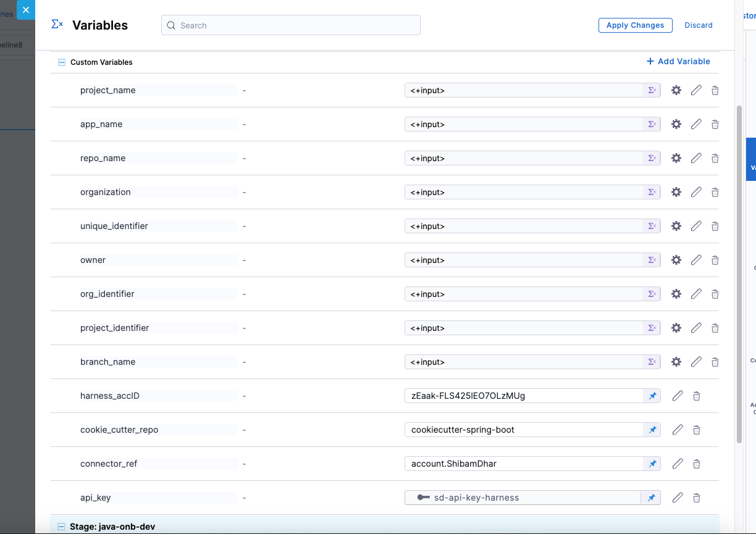Click gear icon for organization variable

(x=676, y=192)
